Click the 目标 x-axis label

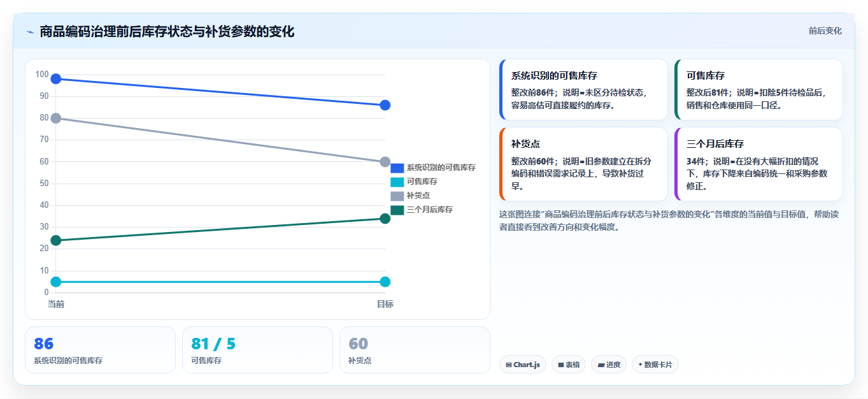click(x=385, y=304)
